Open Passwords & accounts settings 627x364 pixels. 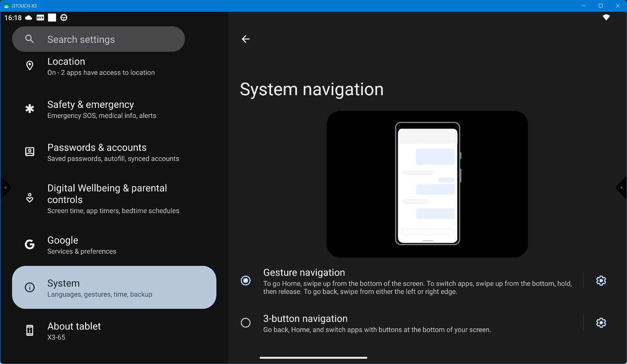pos(113,152)
